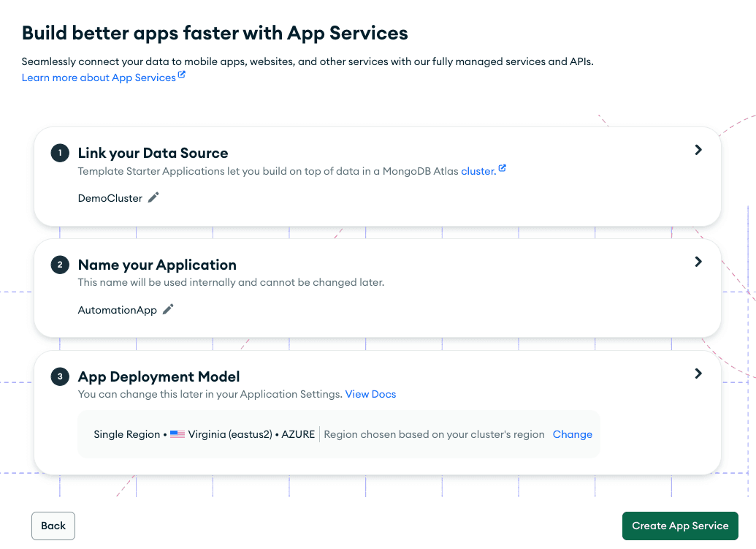756x549 pixels.
Task: Click the Back button
Action: (x=53, y=526)
